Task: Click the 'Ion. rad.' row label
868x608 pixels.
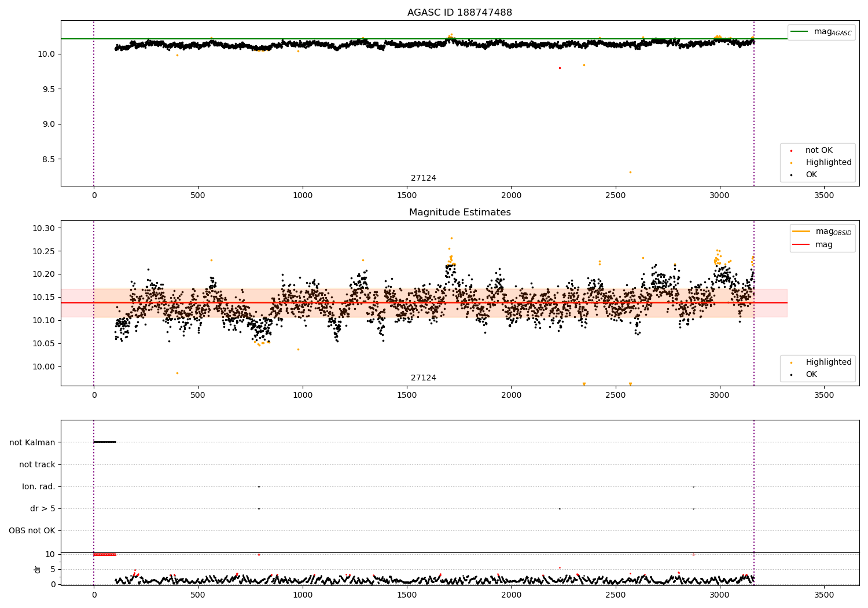Action: pos(39,487)
